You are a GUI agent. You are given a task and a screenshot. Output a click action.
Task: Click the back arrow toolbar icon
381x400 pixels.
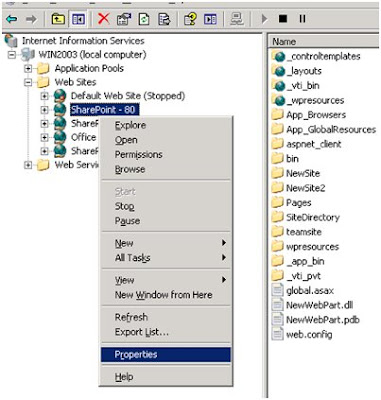pos(12,19)
